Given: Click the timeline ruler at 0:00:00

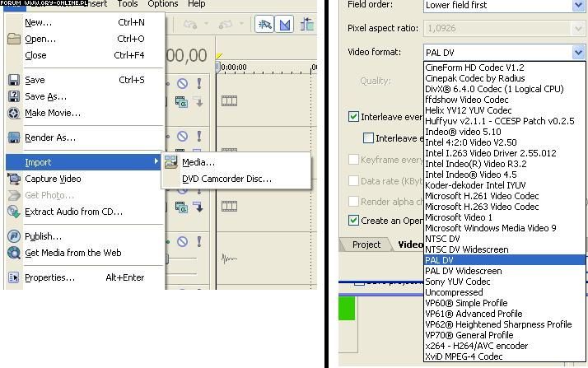Looking at the screenshot, I should [x=234, y=67].
